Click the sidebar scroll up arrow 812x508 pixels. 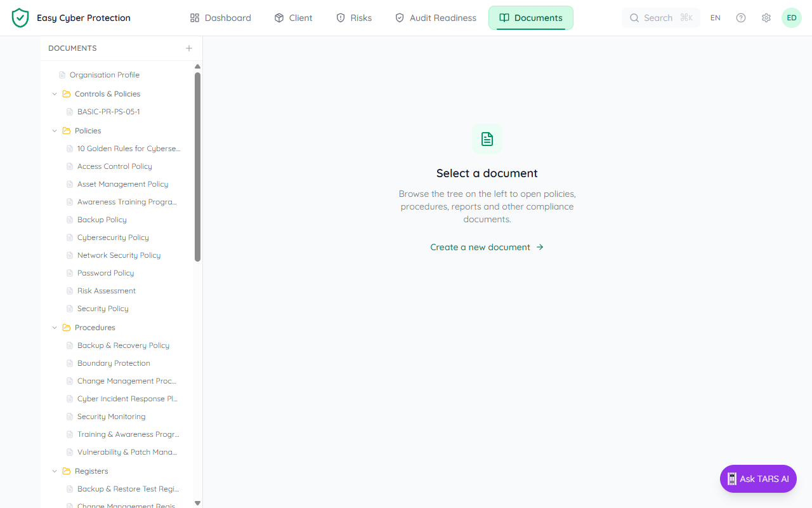197,66
